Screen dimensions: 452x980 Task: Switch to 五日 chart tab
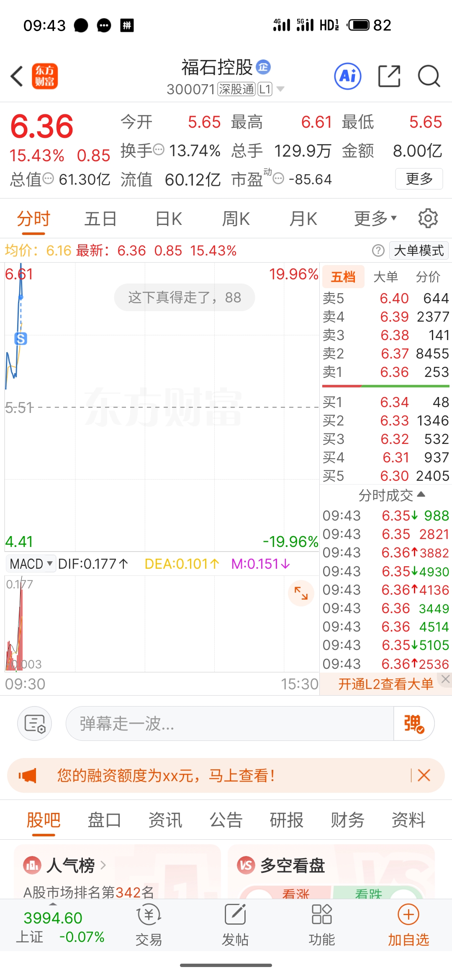coord(100,218)
